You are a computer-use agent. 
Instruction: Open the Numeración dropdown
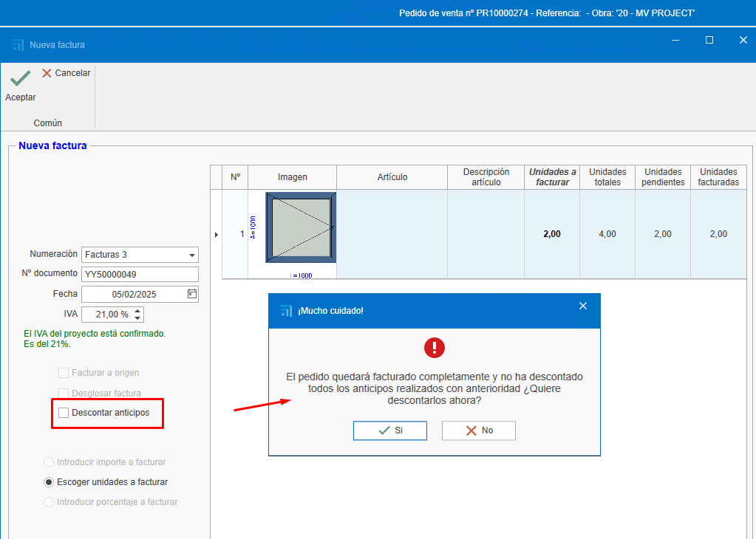tap(192, 255)
